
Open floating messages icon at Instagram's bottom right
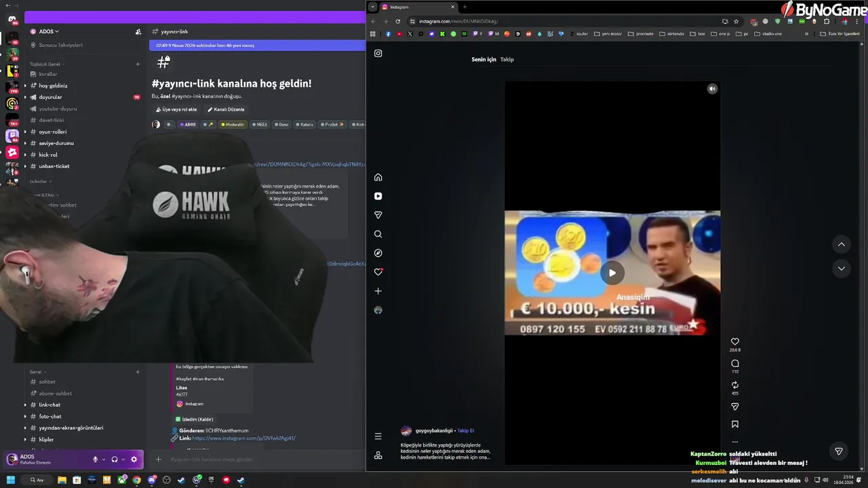(839, 451)
